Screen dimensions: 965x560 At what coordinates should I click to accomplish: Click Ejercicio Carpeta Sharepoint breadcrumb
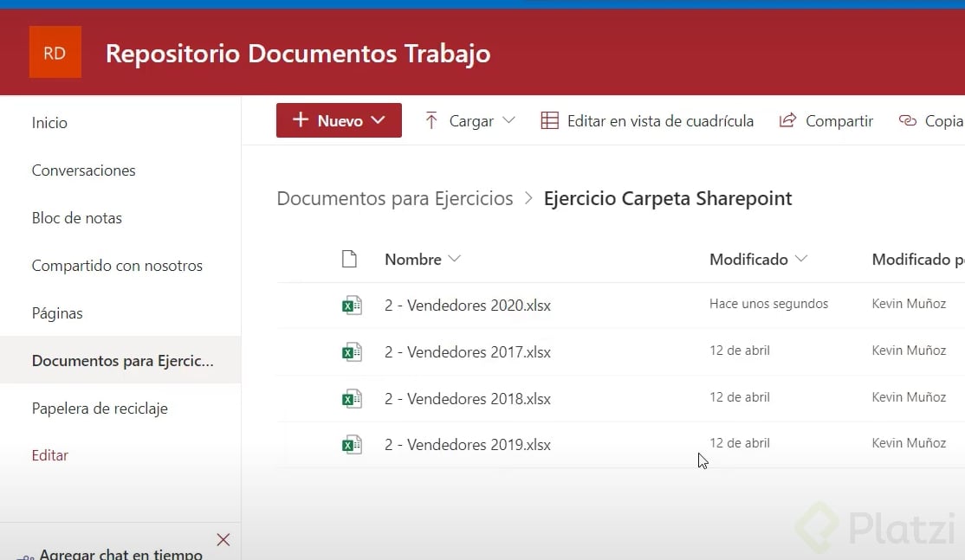(x=668, y=198)
